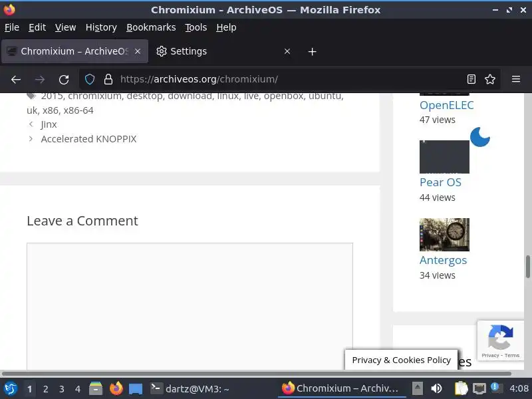
Task: Open the Firefox hamburger menu
Action: pos(516,79)
